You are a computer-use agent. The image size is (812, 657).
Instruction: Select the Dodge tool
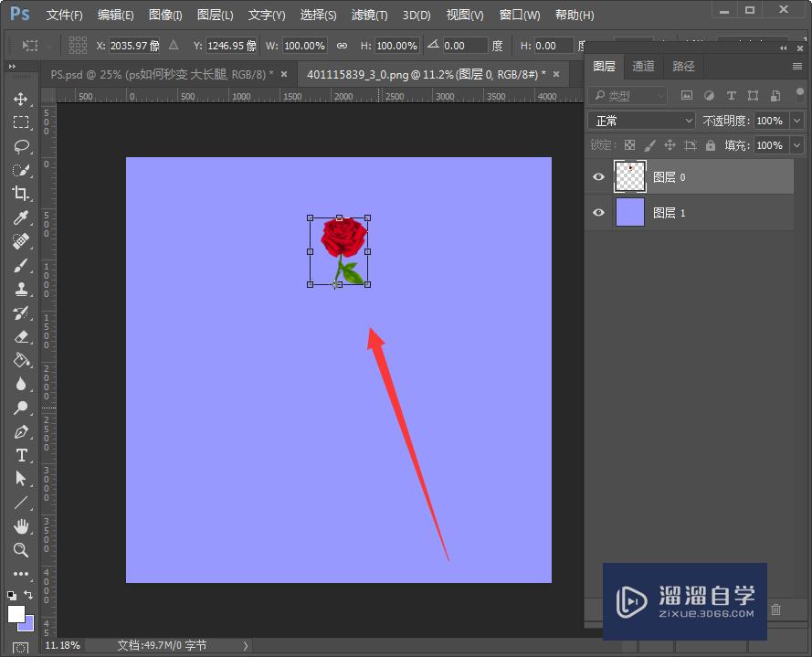(x=21, y=408)
